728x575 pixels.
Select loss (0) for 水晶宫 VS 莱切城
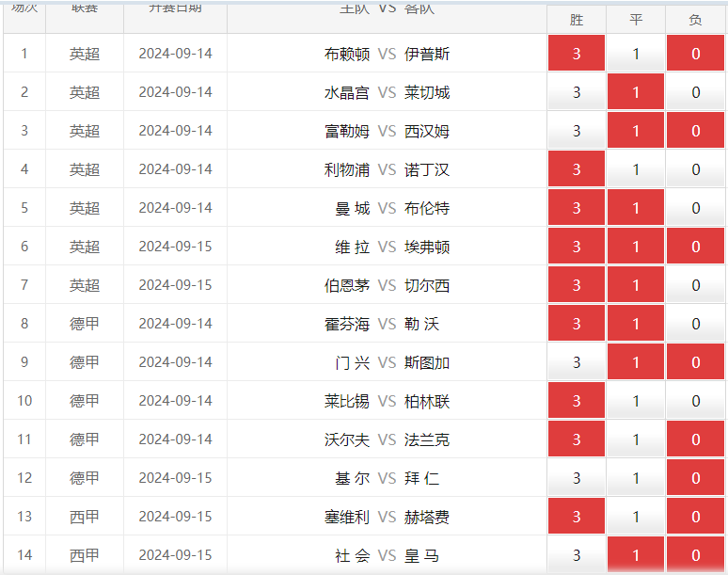point(695,91)
